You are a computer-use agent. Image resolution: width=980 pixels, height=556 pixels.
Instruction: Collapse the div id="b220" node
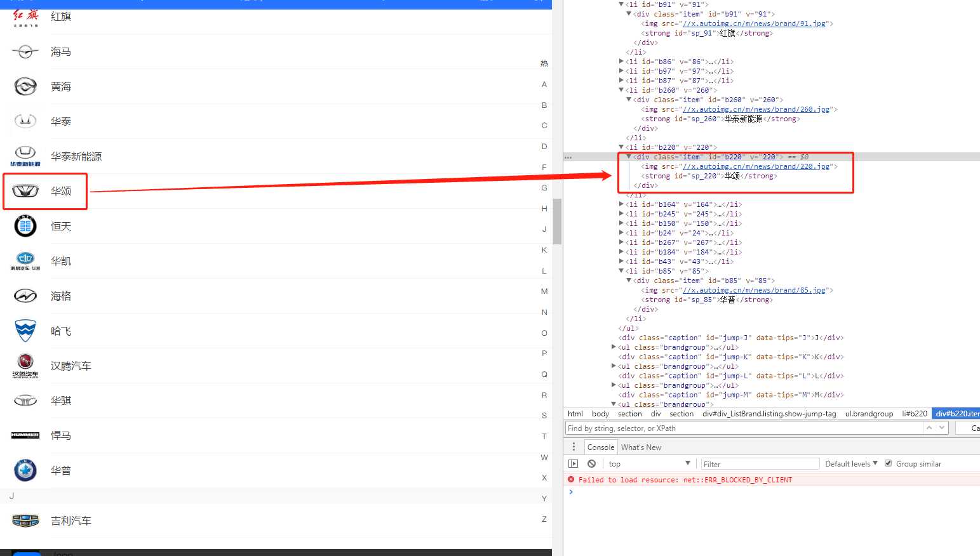pos(629,157)
